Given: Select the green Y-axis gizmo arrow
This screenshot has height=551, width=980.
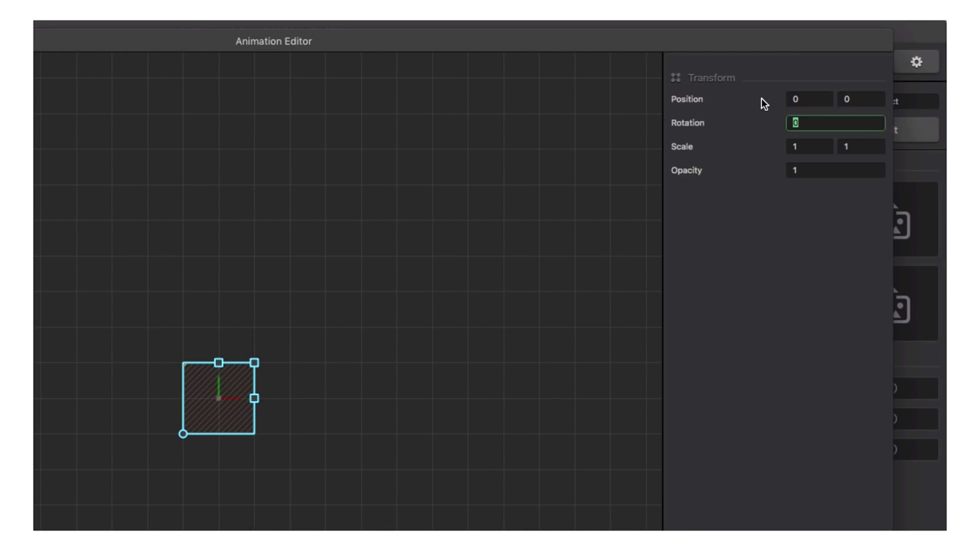Looking at the screenshot, I should coord(219,384).
